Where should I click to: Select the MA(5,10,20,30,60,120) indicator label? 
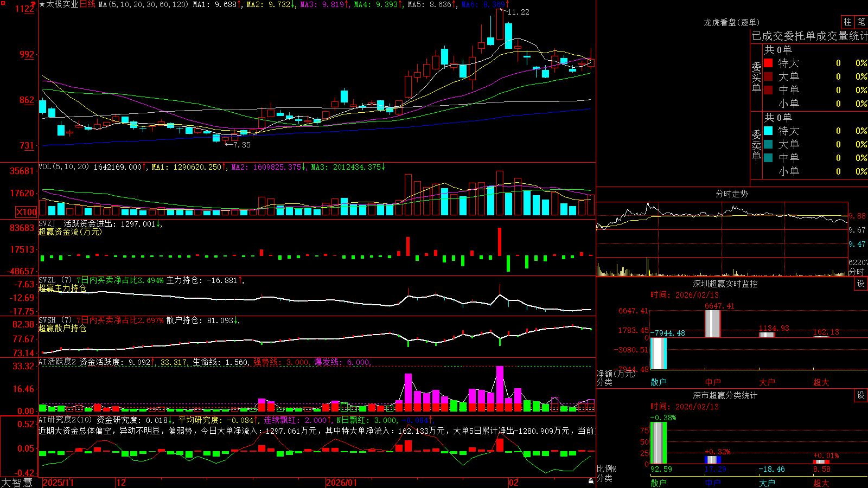tap(143, 4)
